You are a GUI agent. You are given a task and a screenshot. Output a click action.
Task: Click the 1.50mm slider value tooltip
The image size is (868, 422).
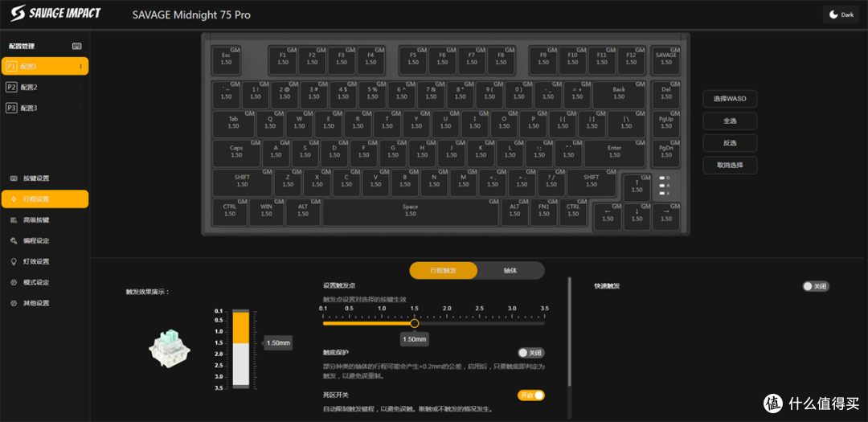414,339
